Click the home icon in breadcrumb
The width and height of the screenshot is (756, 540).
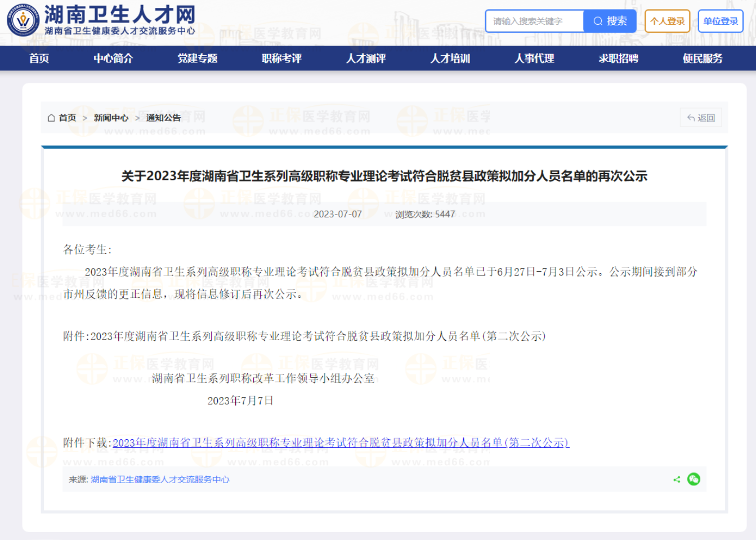(51, 118)
